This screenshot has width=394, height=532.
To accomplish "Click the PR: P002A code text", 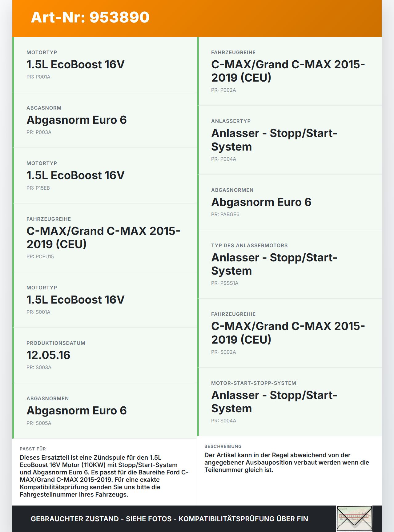I will pos(223,90).
